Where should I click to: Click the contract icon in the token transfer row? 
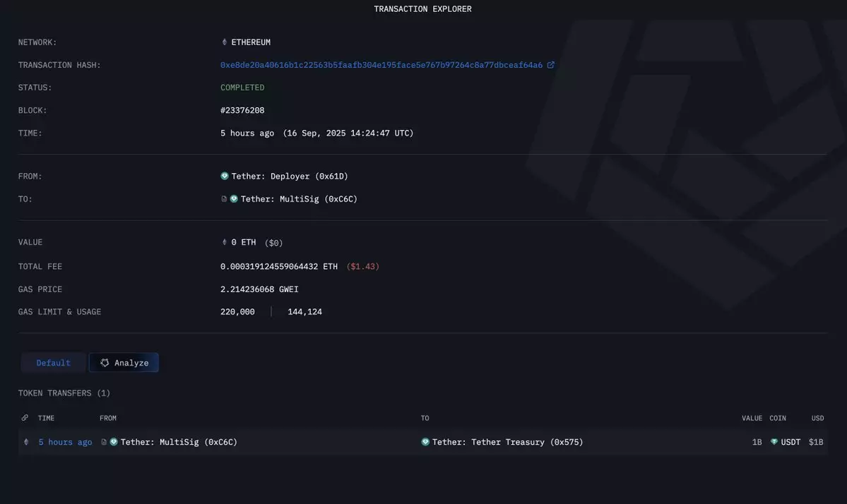(x=104, y=442)
